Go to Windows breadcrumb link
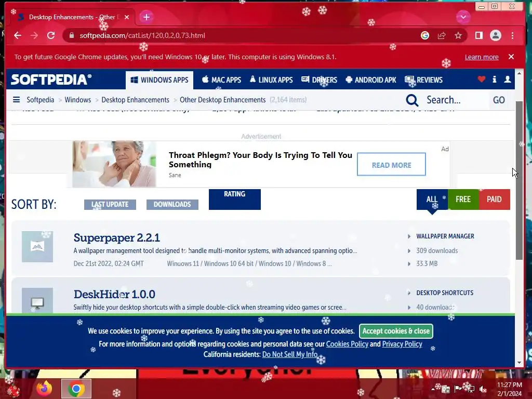Viewport: 532px width, 399px height. click(78, 100)
